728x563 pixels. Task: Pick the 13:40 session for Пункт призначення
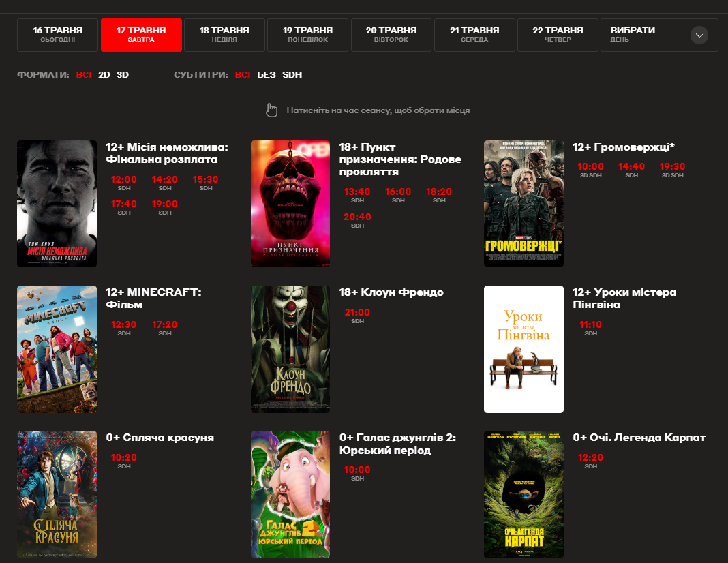point(357,195)
